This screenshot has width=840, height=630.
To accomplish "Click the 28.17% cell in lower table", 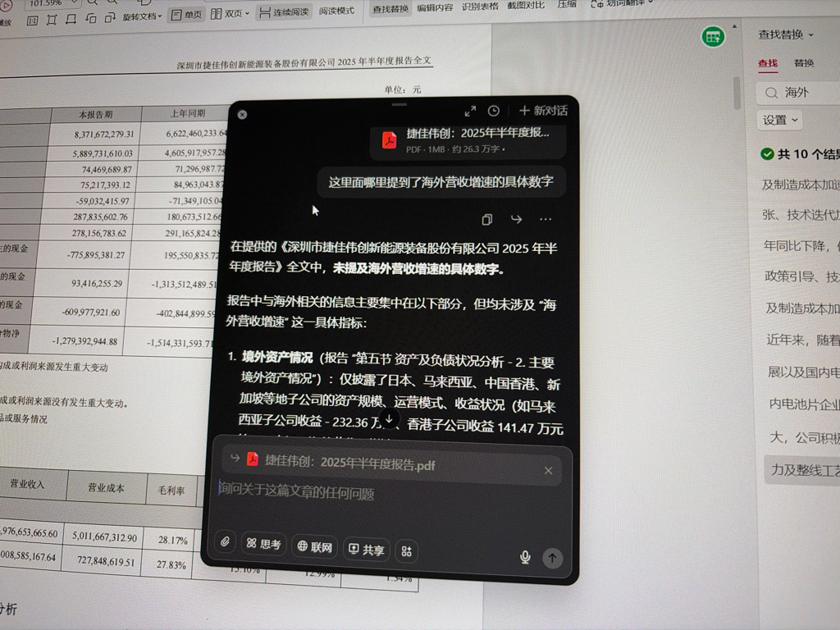I will click(172, 540).
